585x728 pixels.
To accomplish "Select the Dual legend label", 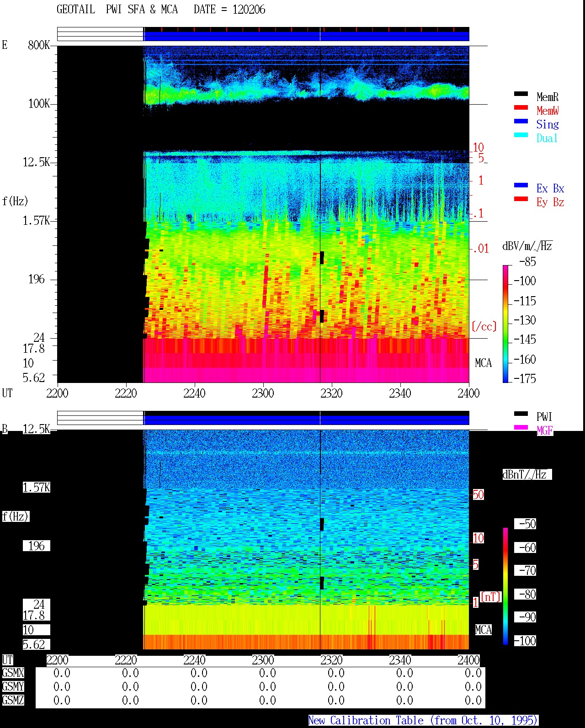I will coord(548,138).
